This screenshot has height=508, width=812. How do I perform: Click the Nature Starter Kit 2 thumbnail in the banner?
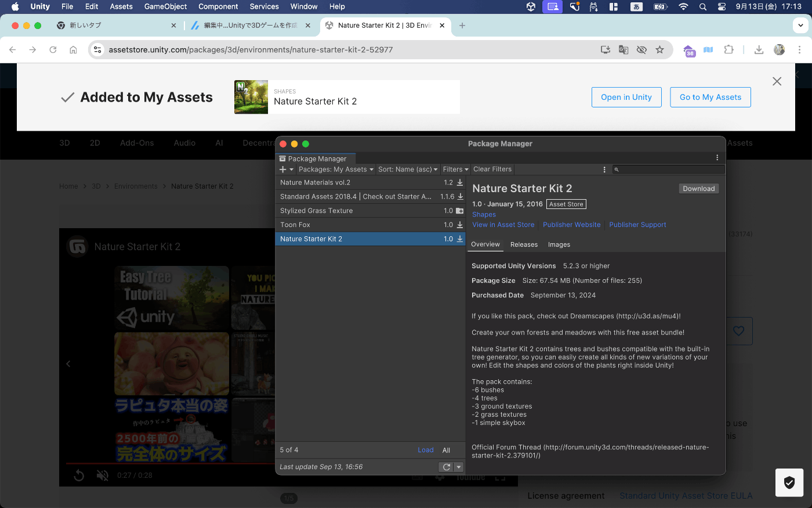[x=251, y=97]
